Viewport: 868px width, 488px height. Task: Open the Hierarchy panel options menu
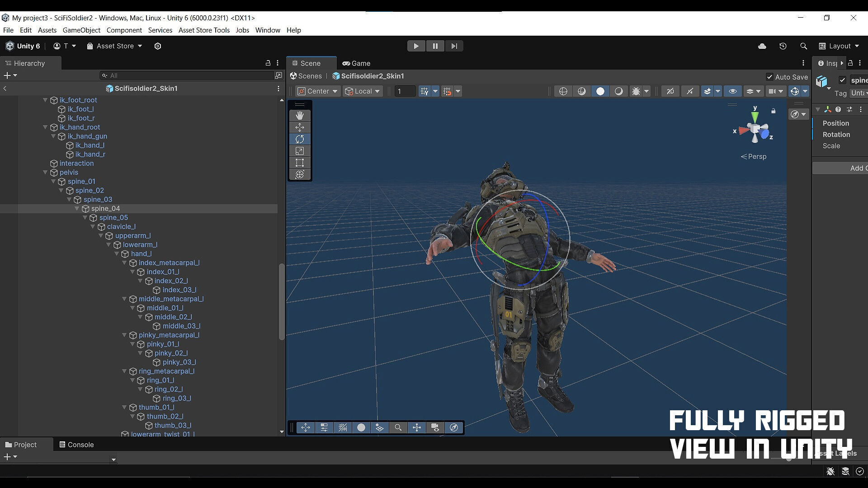click(x=278, y=63)
